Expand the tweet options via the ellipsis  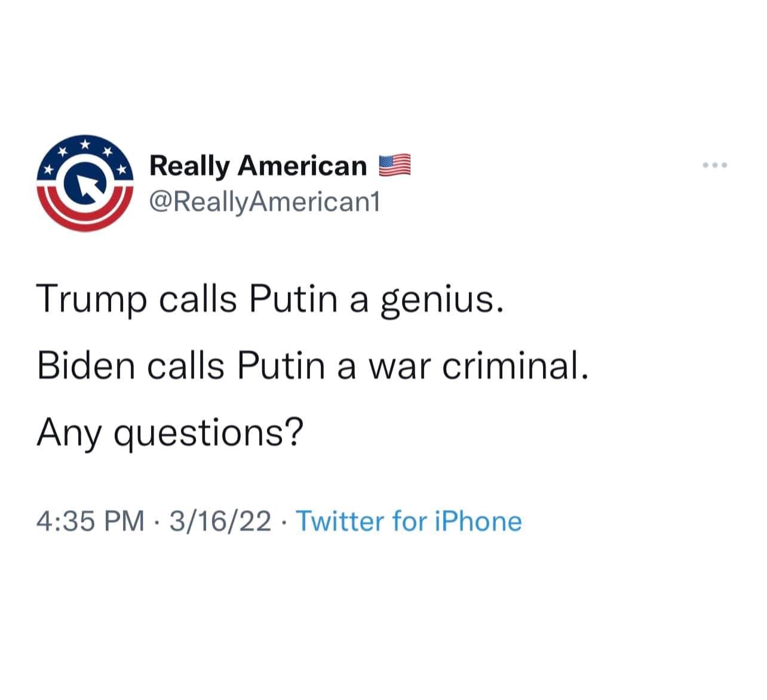(715, 165)
